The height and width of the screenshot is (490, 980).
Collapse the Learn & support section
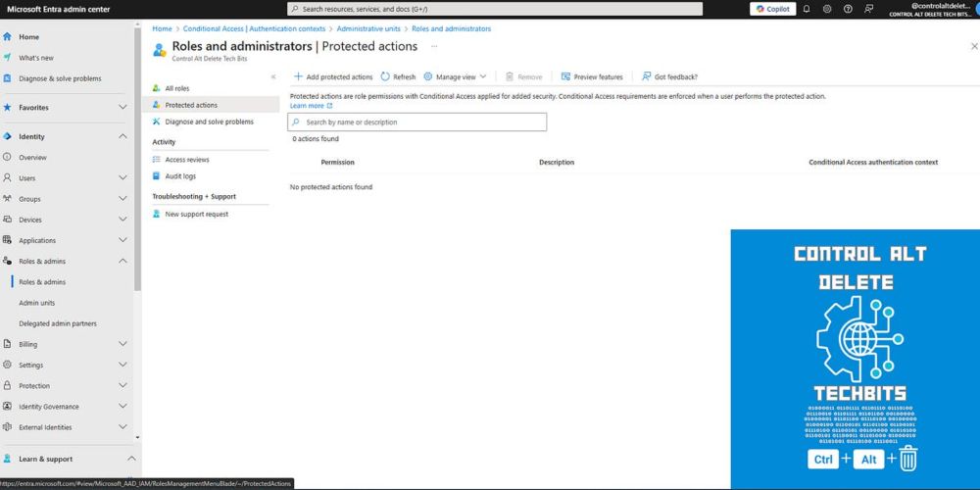tap(131, 459)
